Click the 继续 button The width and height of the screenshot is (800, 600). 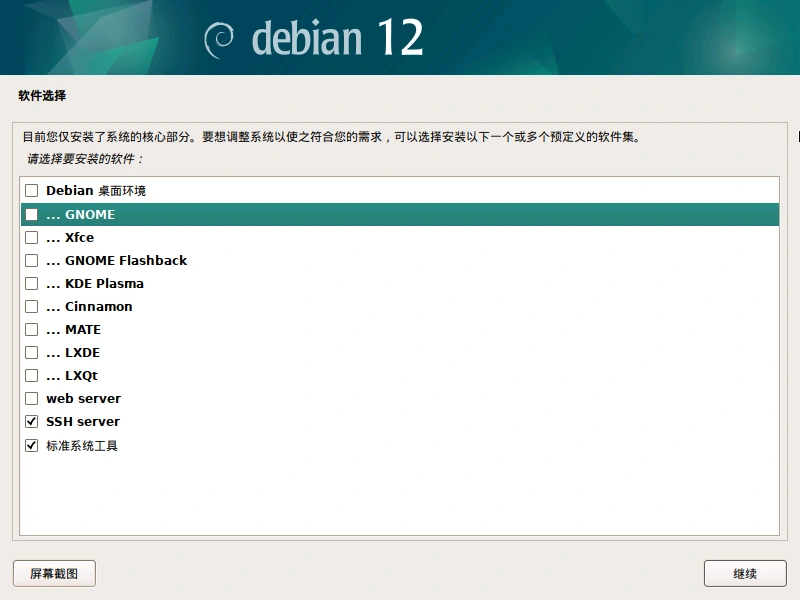tap(745, 573)
